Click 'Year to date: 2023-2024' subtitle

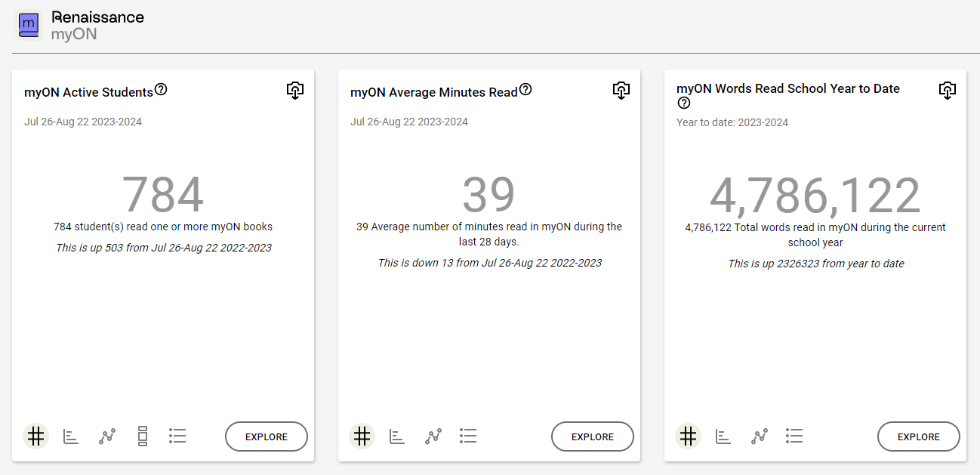(x=732, y=122)
